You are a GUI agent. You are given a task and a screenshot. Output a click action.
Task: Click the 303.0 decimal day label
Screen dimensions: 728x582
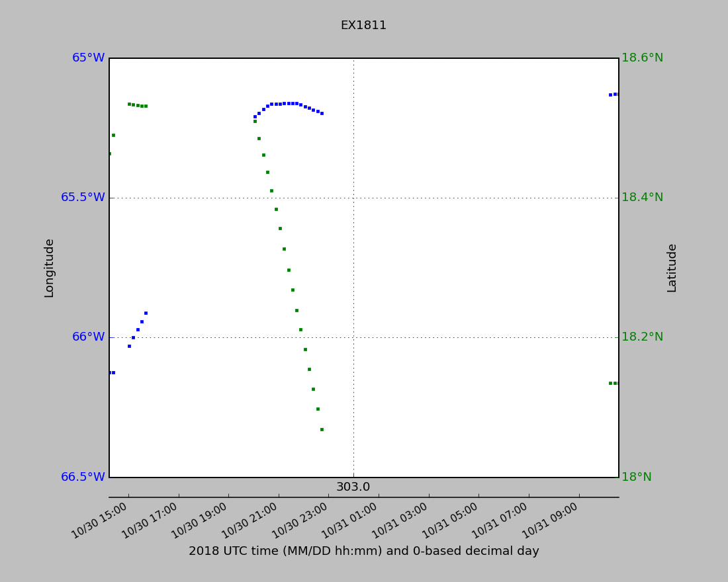[353, 487]
